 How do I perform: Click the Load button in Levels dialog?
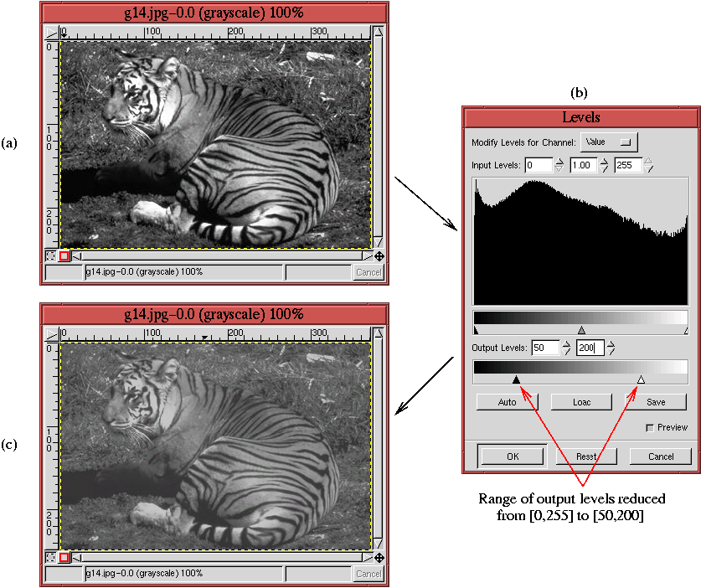[x=580, y=401]
